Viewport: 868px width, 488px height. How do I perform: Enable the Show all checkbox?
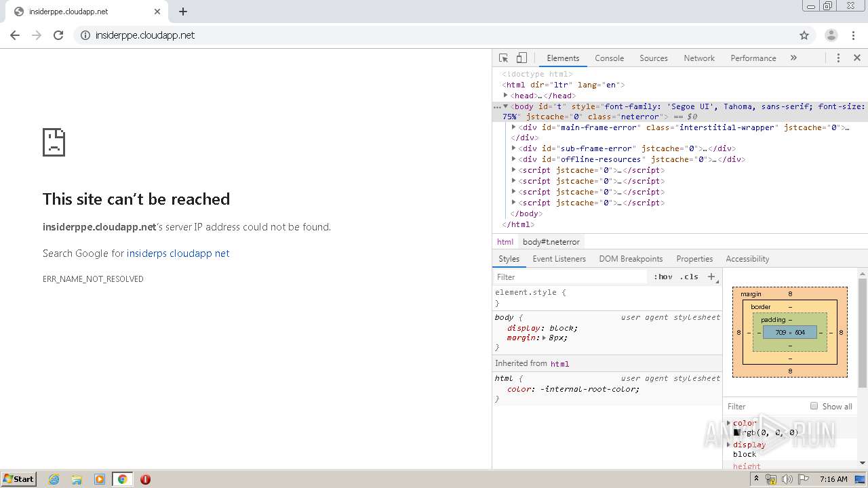click(x=814, y=406)
